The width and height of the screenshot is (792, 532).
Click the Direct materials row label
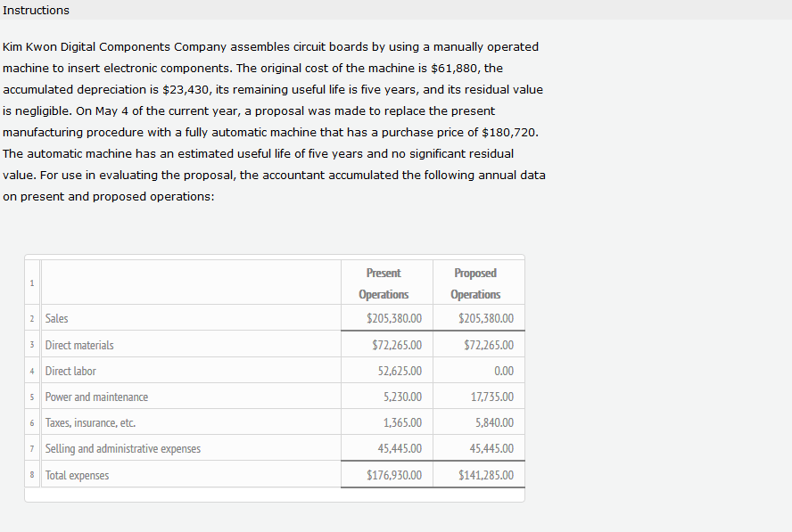79,345
